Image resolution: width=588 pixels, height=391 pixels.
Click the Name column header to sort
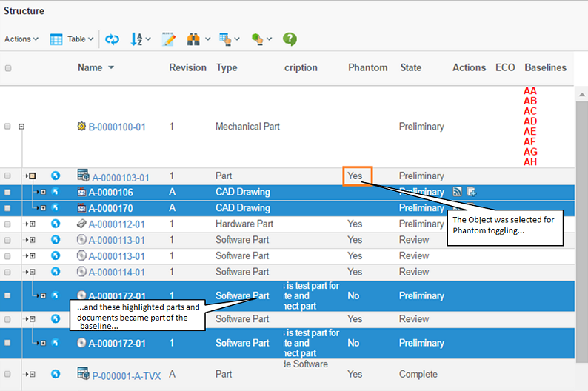(x=90, y=67)
